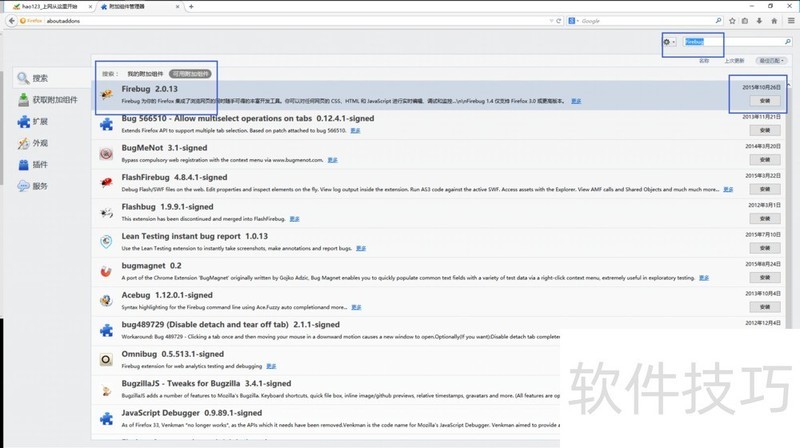This screenshot has height=448, width=800.
Task: Click the Bug 566510 puzzle piece icon
Action: (x=106, y=124)
